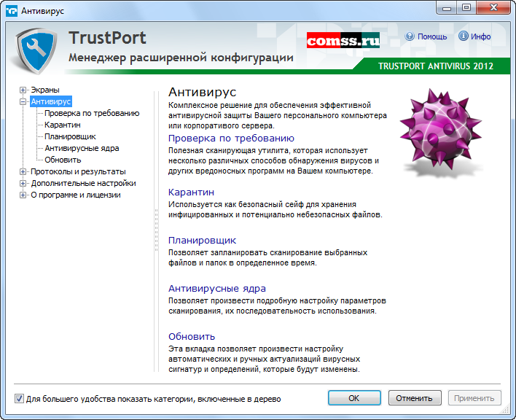This screenshot has width=516, height=420.
Task: Select Карантин in the tree
Action: tap(63, 125)
